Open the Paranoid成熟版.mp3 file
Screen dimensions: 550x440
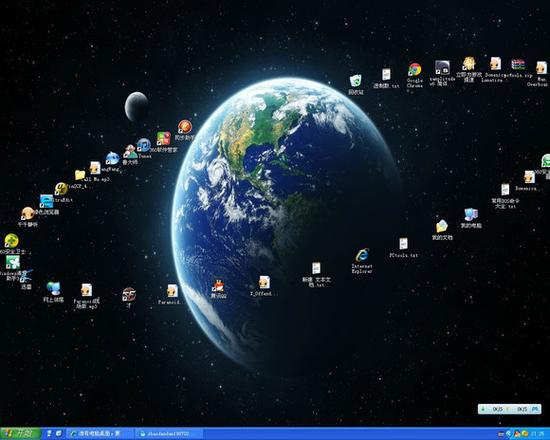(x=86, y=290)
